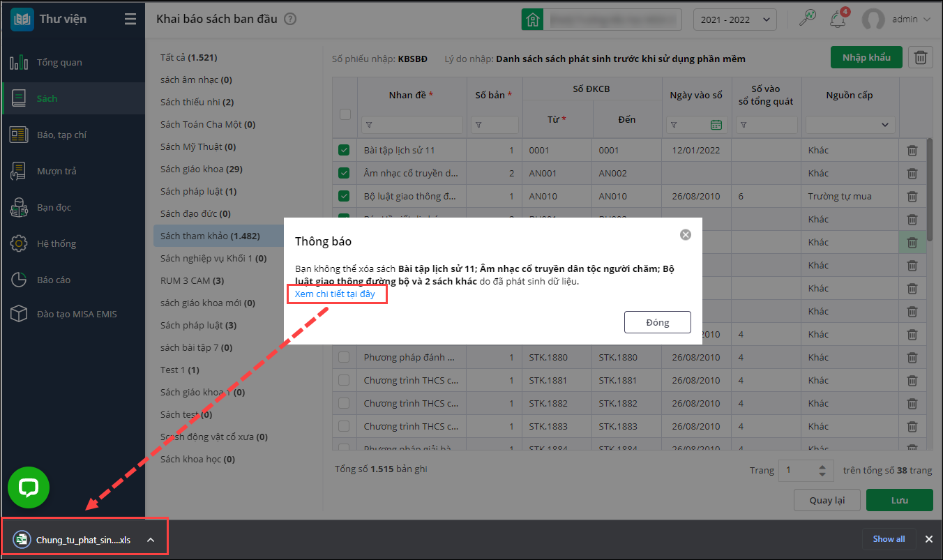Open notifications bell icon
This screenshot has width=943, height=560.
click(838, 20)
